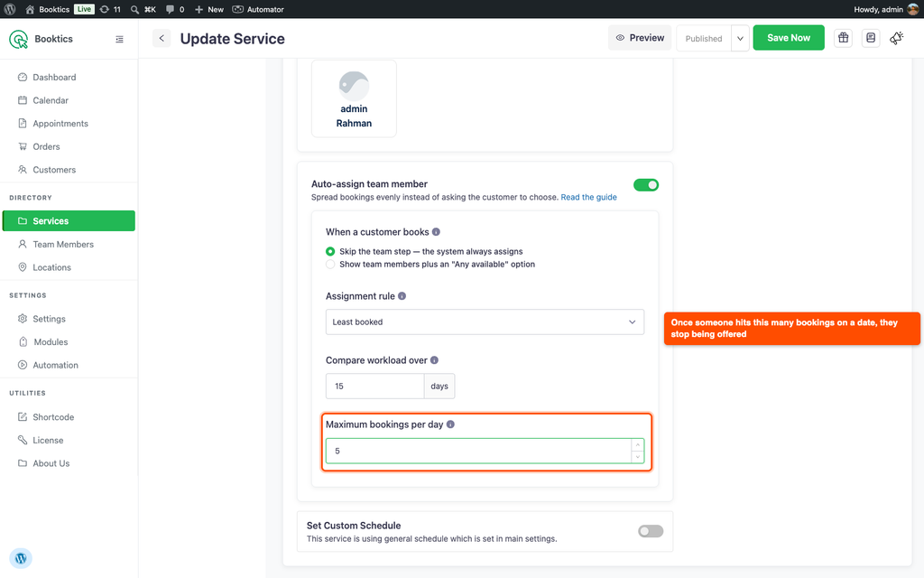Enable the Set Custom Schedule toggle
The image size is (924, 578).
651,531
